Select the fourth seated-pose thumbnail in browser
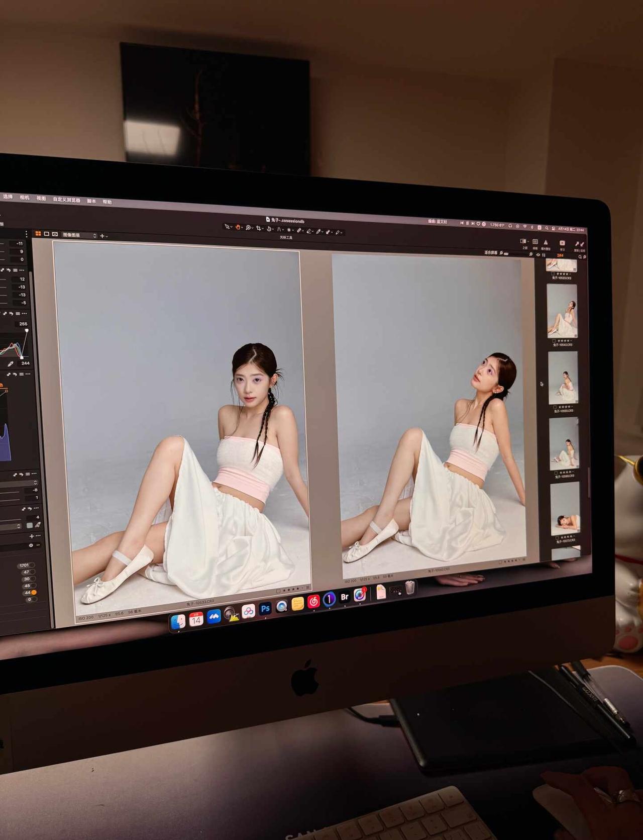 tap(564, 443)
